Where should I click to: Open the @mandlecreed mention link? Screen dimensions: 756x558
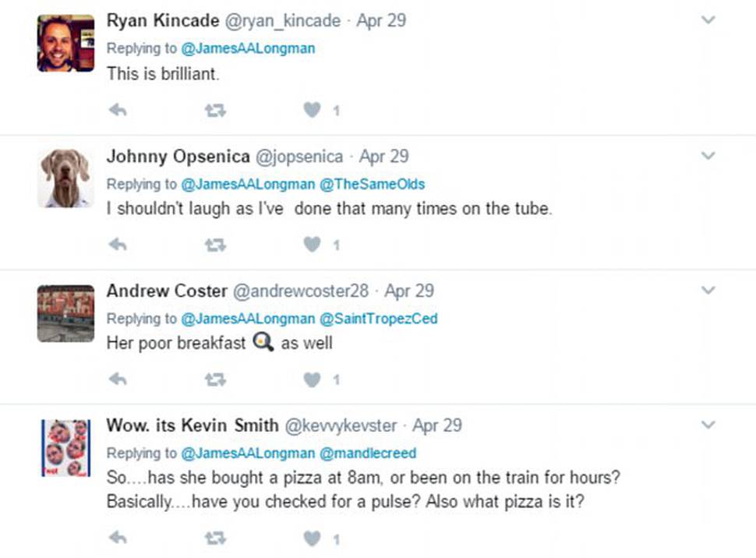coord(368,454)
